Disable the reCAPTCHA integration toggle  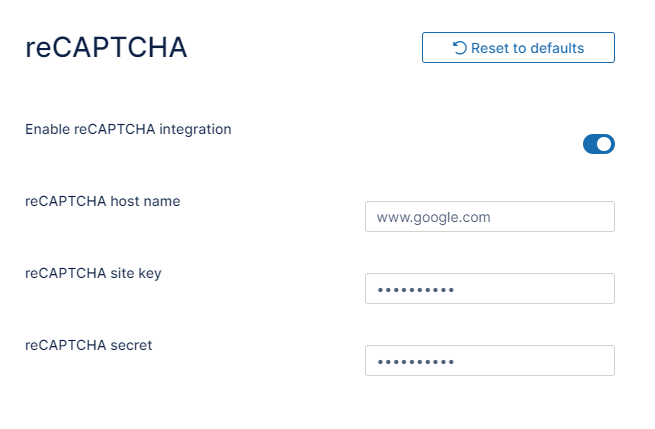coord(598,144)
